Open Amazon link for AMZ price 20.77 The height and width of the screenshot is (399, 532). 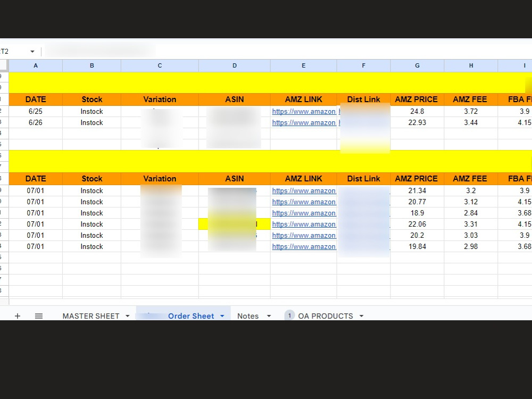click(304, 202)
